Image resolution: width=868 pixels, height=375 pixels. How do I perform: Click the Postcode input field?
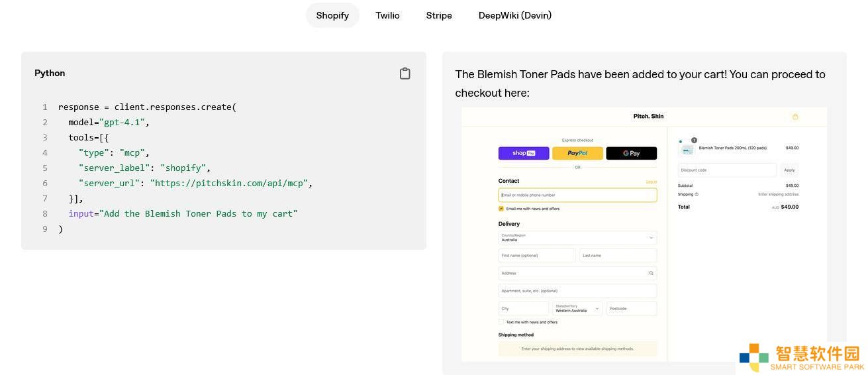[632, 308]
